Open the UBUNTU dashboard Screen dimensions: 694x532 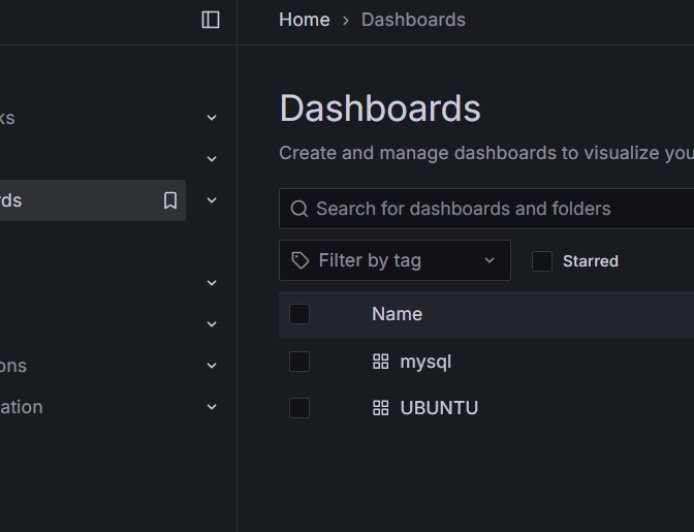(439, 408)
